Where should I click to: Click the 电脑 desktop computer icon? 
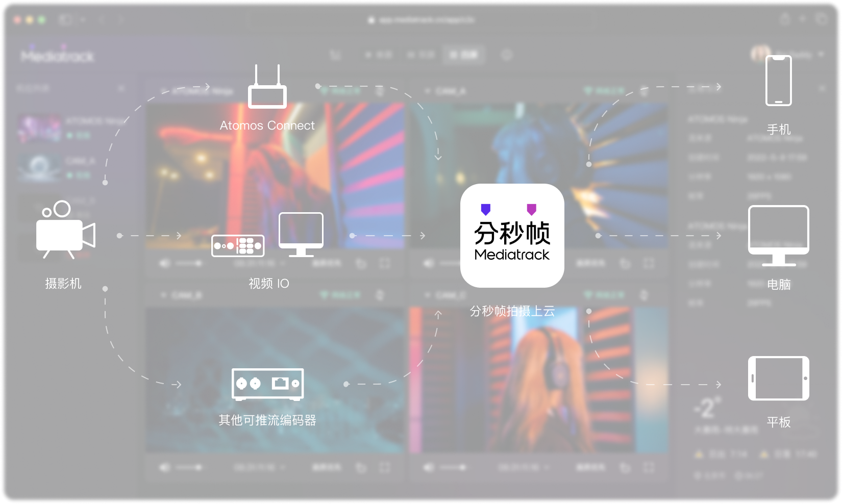point(779,236)
